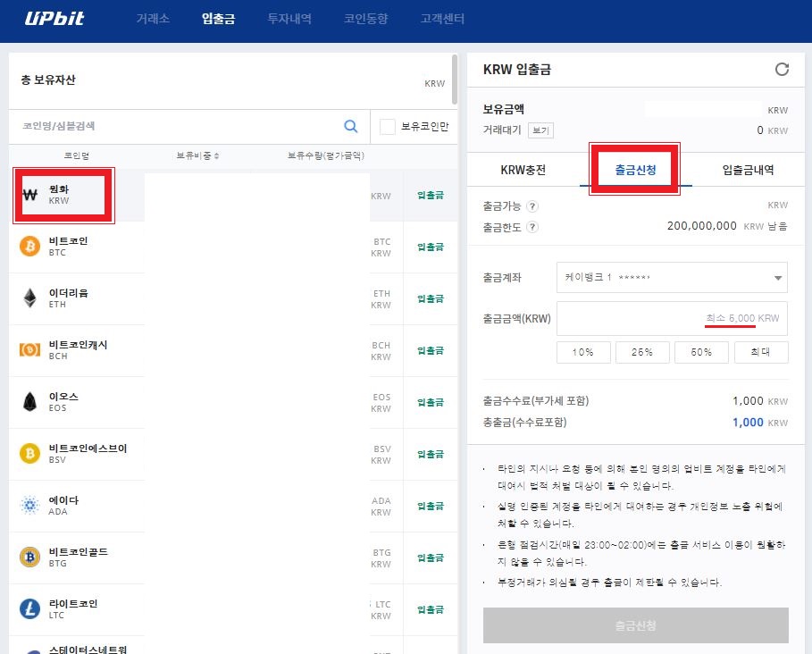
Task: Click the 보기 button beside 거래대기
Action: pyautogui.click(x=540, y=130)
